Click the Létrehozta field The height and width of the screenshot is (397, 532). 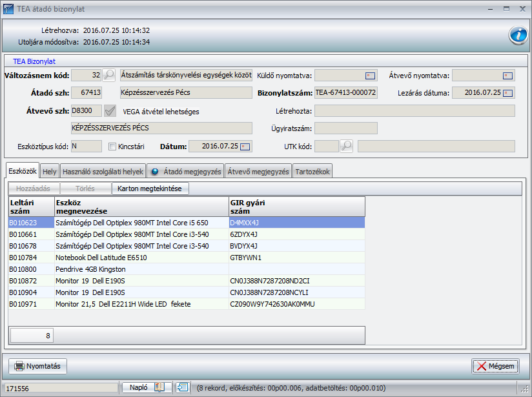[x=414, y=110]
